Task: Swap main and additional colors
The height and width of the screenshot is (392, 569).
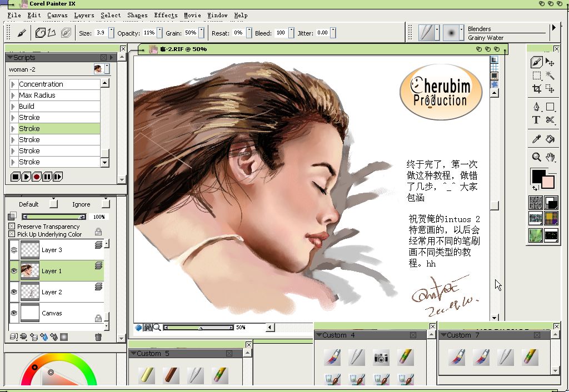Action: 535,188
